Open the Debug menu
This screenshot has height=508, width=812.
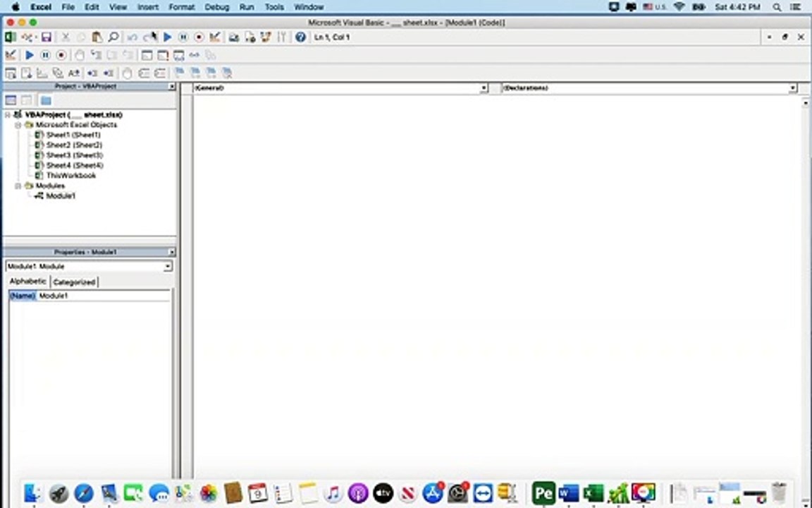(x=217, y=7)
